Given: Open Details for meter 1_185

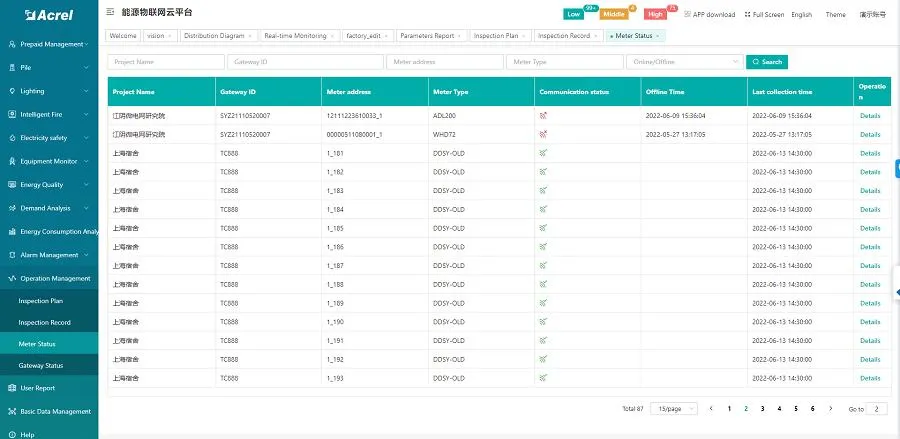Looking at the screenshot, I should [x=870, y=228].
